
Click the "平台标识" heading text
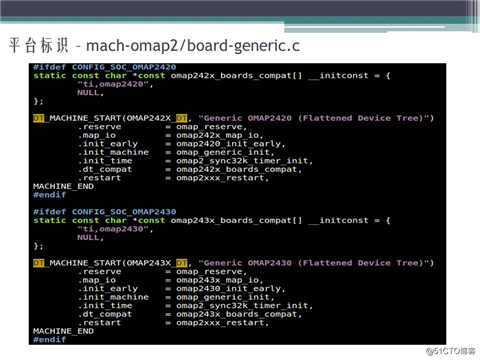(38, 45)
